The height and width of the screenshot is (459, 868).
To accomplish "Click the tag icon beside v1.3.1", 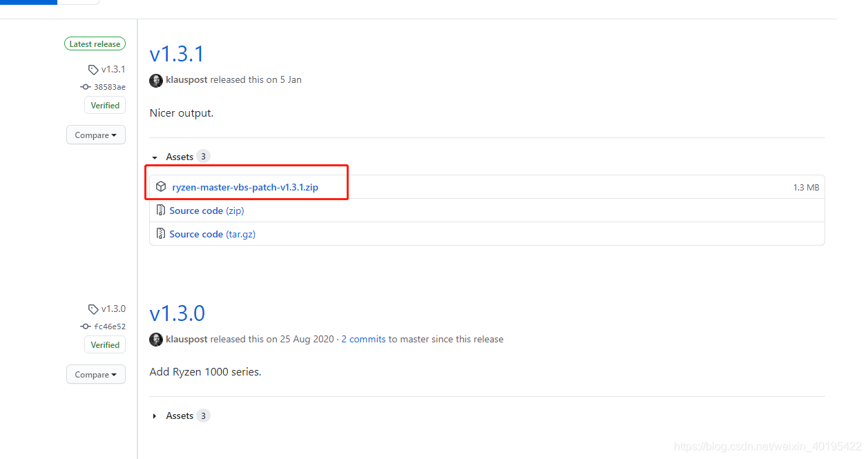I will [93, 70].
